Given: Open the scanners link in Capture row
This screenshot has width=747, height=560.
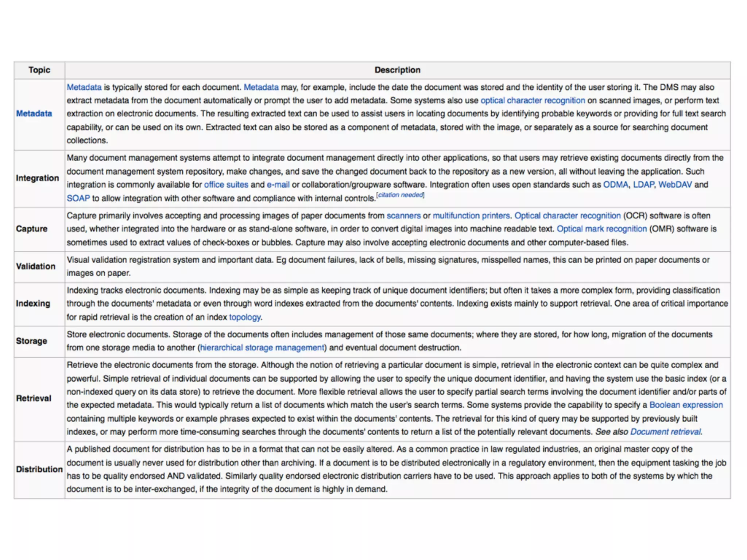Looking at the screenshot, I should 403,216.
